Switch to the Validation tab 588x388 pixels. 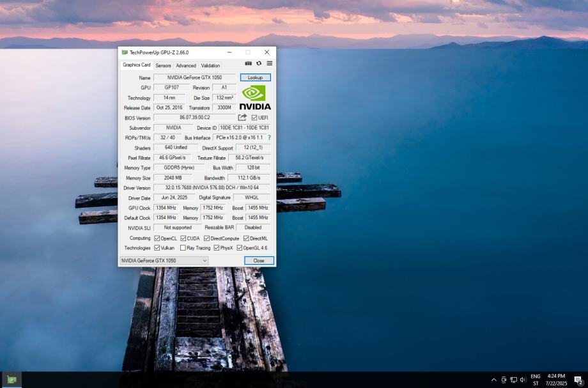pos(210,65)
